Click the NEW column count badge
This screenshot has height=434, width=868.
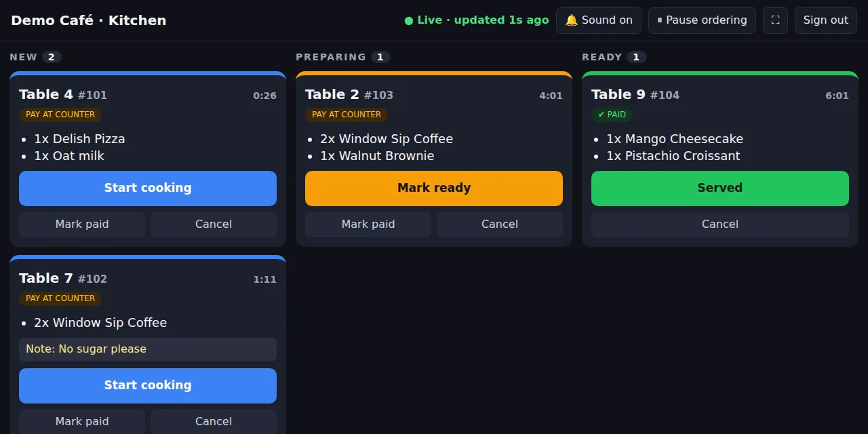pos(52,57)
